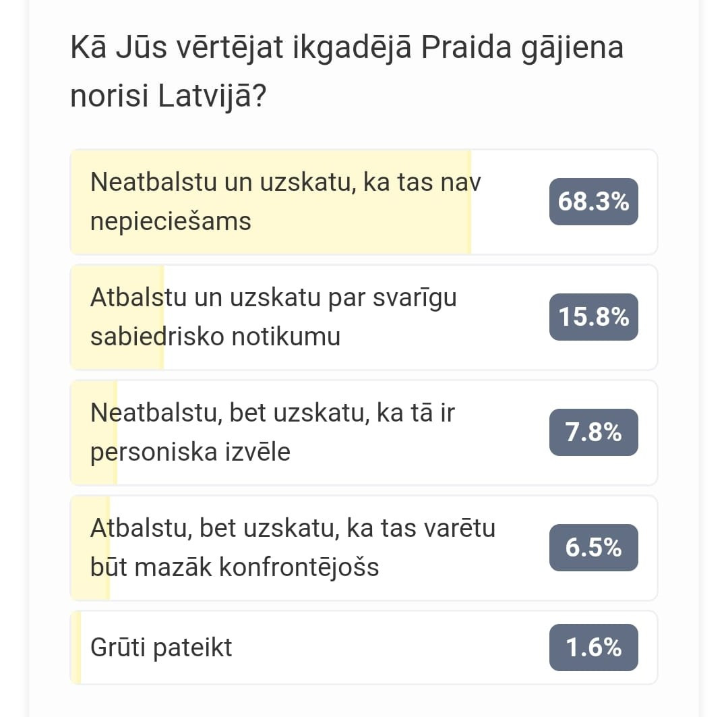Viewport: 728px width, 717px height.
Task: Click the 1.6% percentage badge
Action: [x=593, y=648]
